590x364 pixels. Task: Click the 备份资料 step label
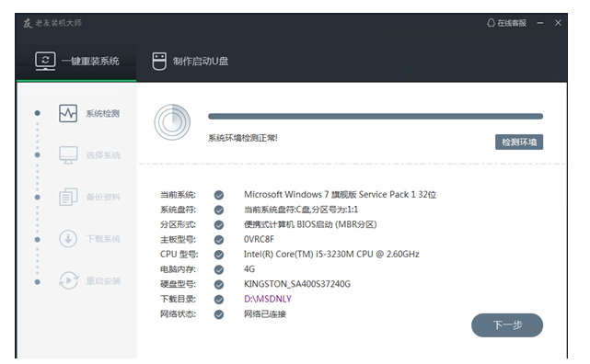[x=103, y=197]
